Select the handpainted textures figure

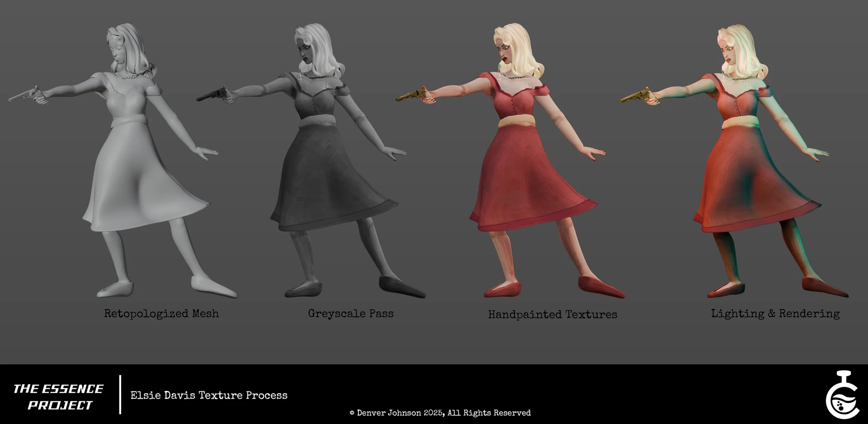click(x=511, y=161)
